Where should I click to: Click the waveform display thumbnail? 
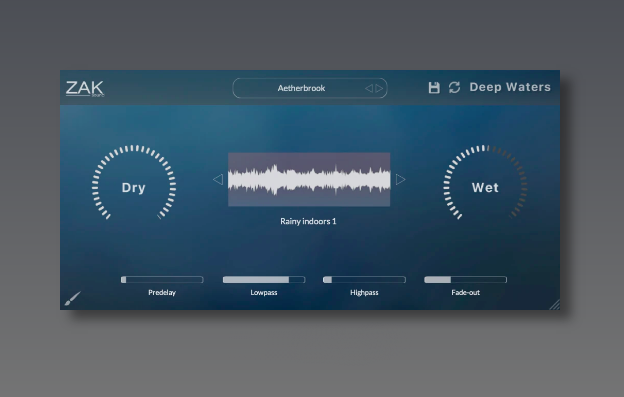pyautogui.click(x=309, y=179)
